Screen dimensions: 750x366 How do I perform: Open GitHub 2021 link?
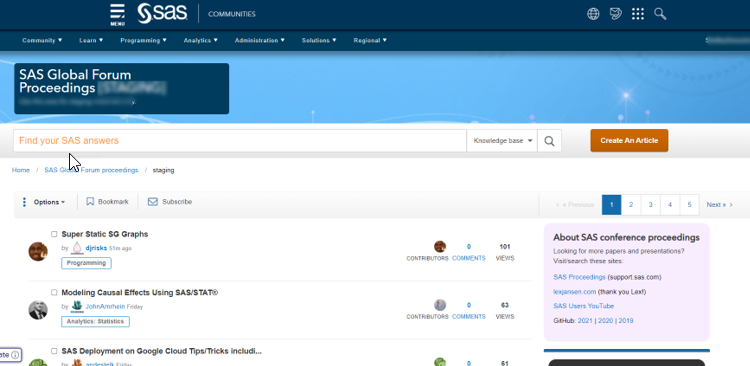pyautogui.click(x=585, y=321)
